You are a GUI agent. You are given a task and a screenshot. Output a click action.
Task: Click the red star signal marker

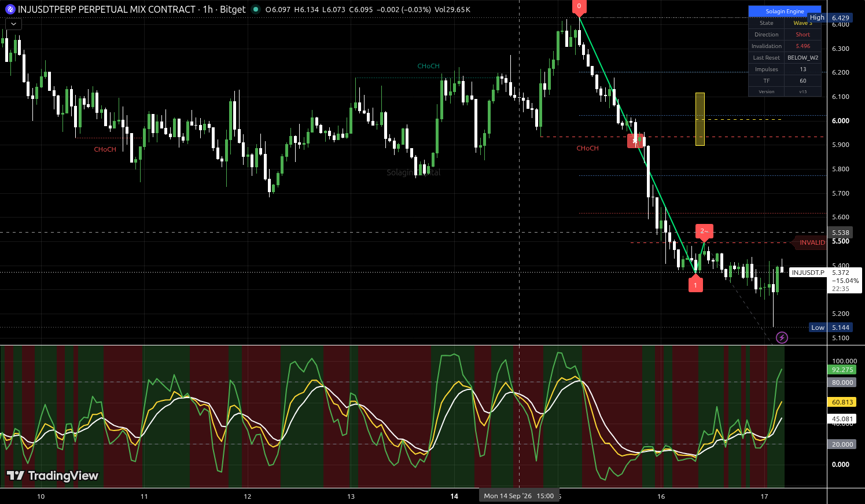click(635, 141)
